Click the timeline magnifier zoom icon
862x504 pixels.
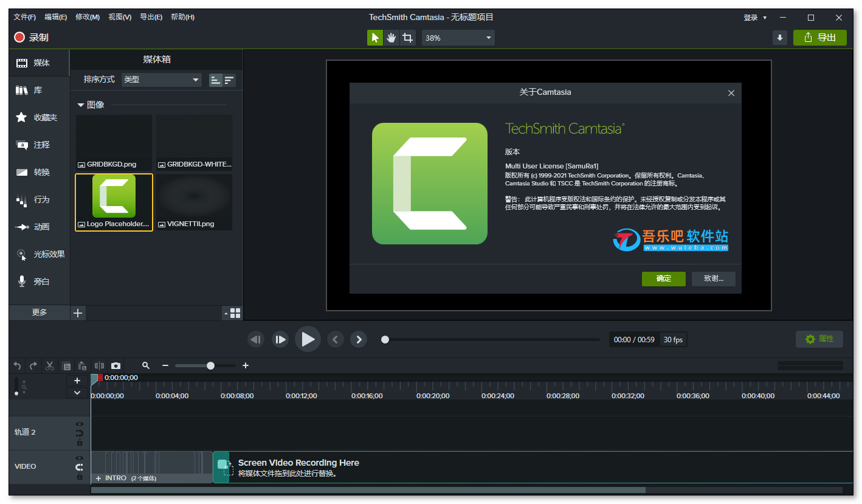[x=146, y=365]
